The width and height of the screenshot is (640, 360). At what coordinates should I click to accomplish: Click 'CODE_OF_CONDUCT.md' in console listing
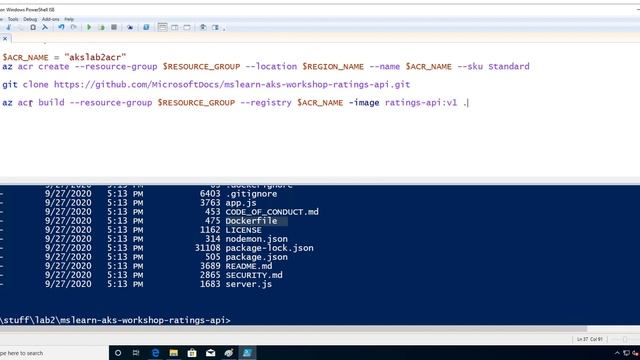pyautogui.click(x=272, y=212)
